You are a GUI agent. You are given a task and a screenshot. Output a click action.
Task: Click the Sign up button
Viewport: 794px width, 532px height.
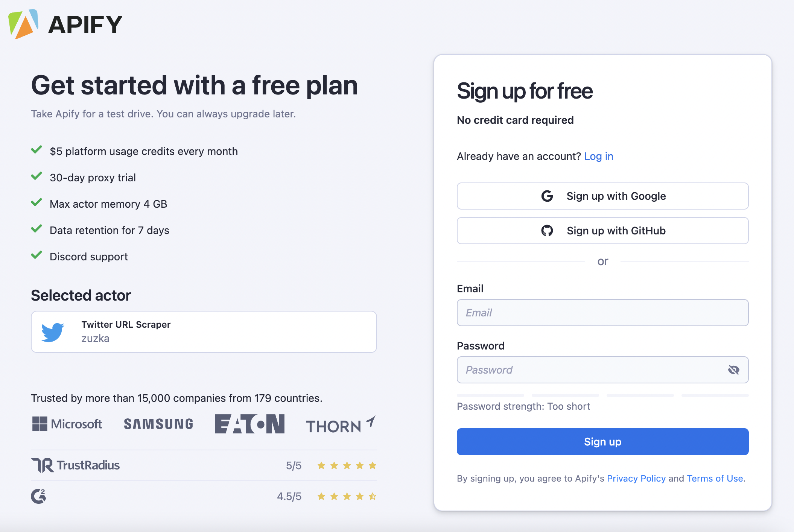[603, 441]
